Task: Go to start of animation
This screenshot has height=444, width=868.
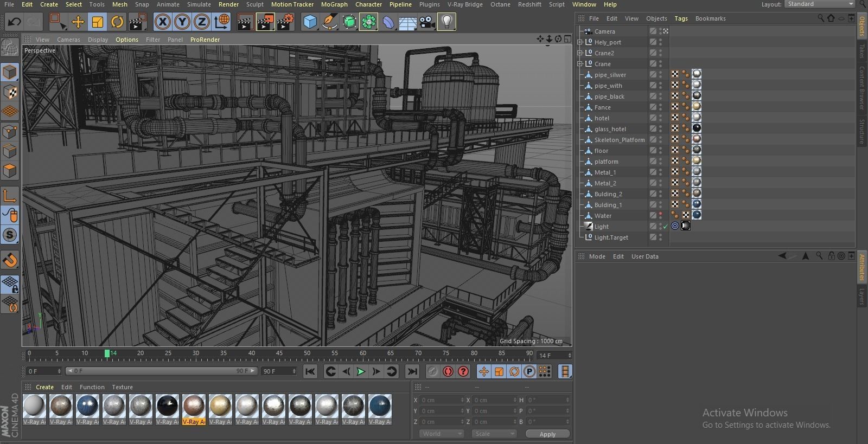Action: pos(310,371)
